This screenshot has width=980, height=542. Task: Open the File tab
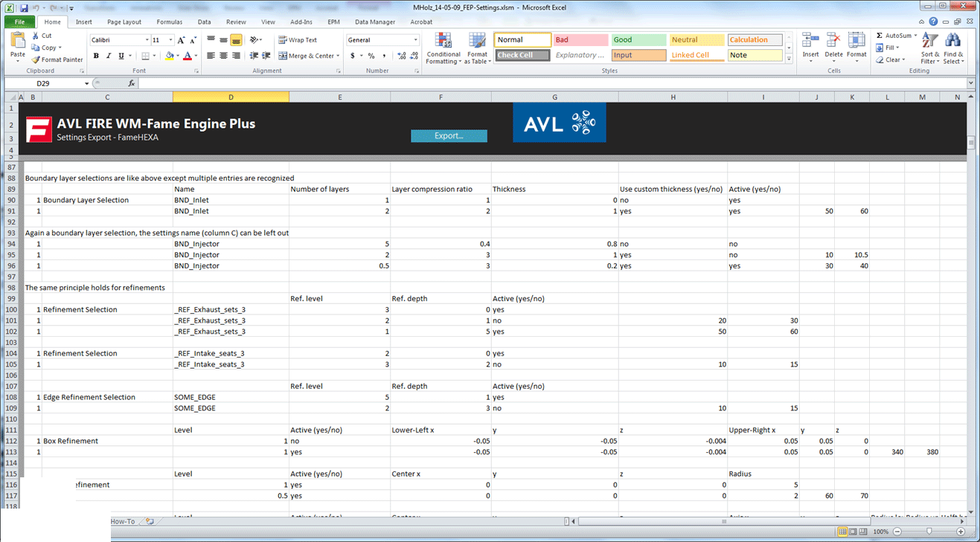click(19, 22)
